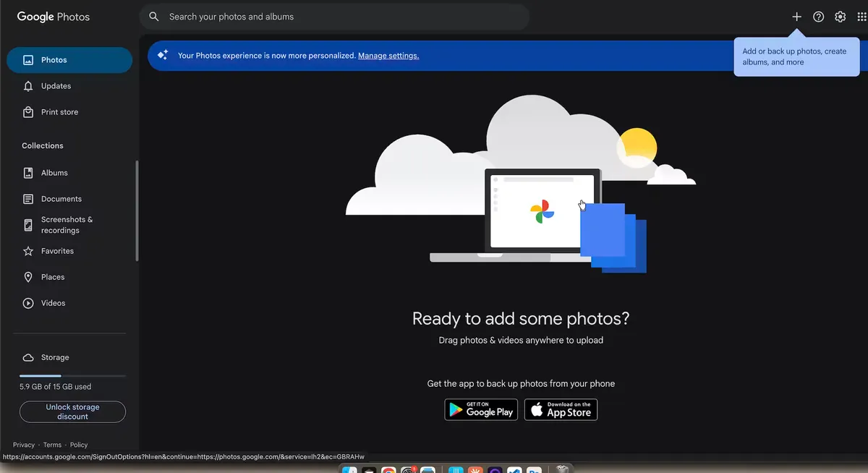
Task: Click the sidebar vertical scrollbar
Action: 137,210
